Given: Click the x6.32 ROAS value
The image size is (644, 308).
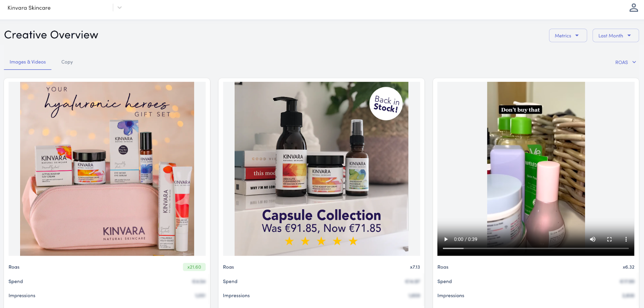Looking at the screenshot, I should pos(628,267).
